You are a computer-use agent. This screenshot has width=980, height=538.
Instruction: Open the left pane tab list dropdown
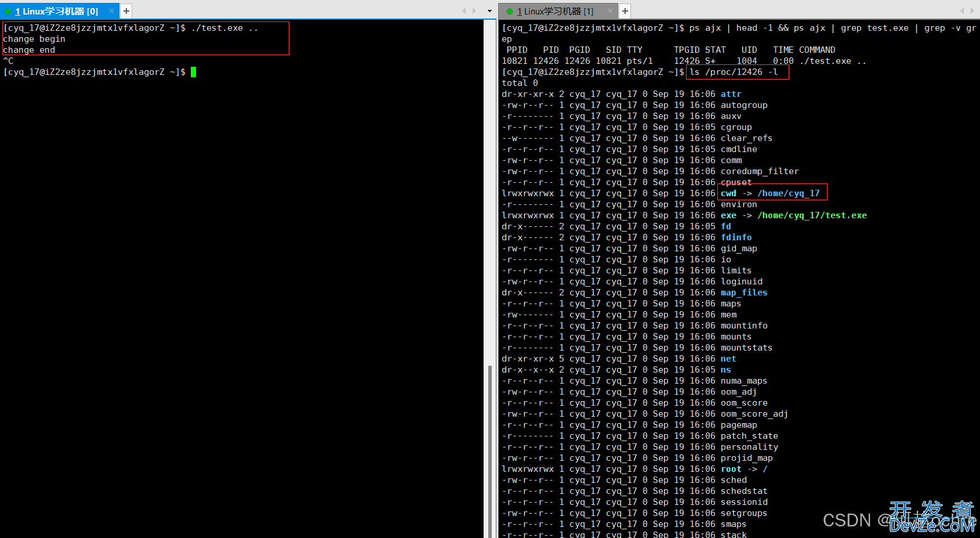tap(489, 11)
